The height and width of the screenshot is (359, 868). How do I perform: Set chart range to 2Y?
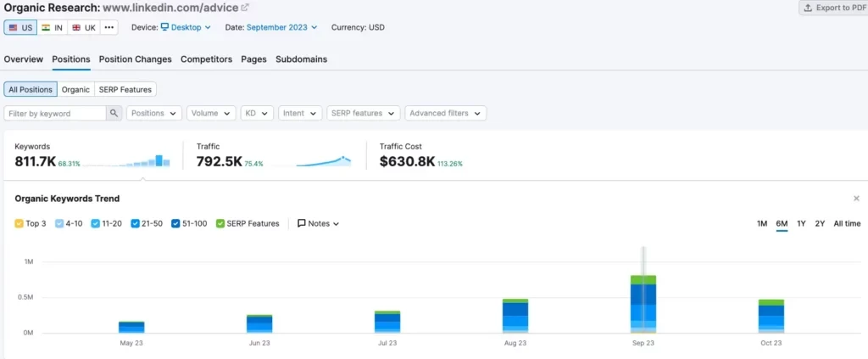(820, 224)
